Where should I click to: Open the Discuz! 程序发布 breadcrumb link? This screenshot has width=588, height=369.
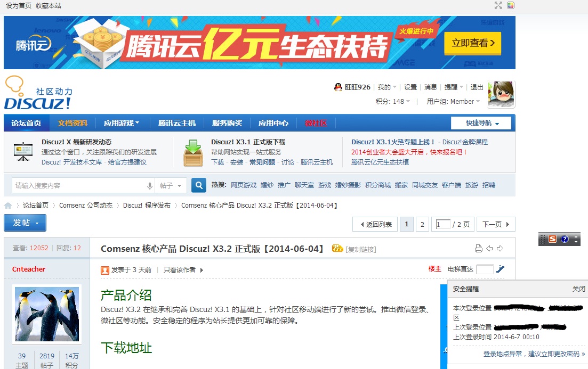tap(147, 206)
